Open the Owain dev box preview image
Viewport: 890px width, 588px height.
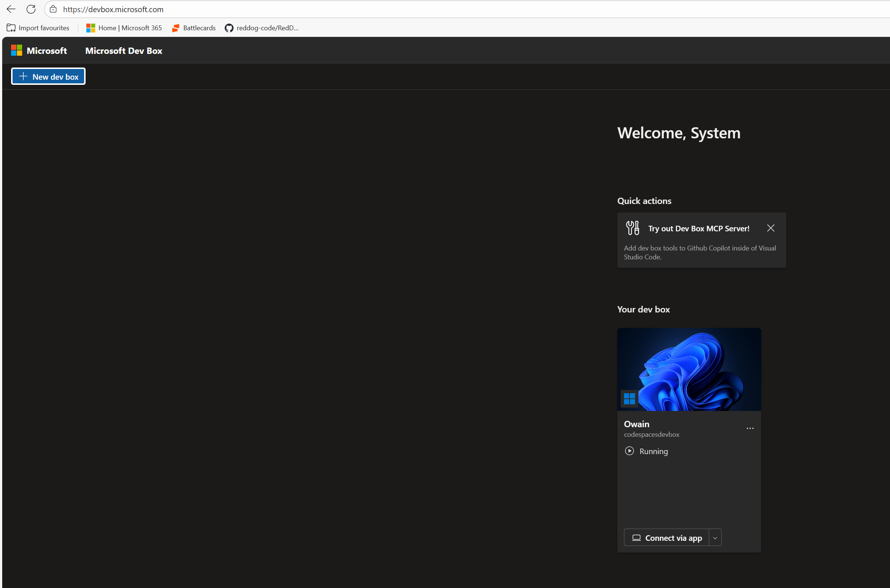pyautogui.click(x=689, y=369)
